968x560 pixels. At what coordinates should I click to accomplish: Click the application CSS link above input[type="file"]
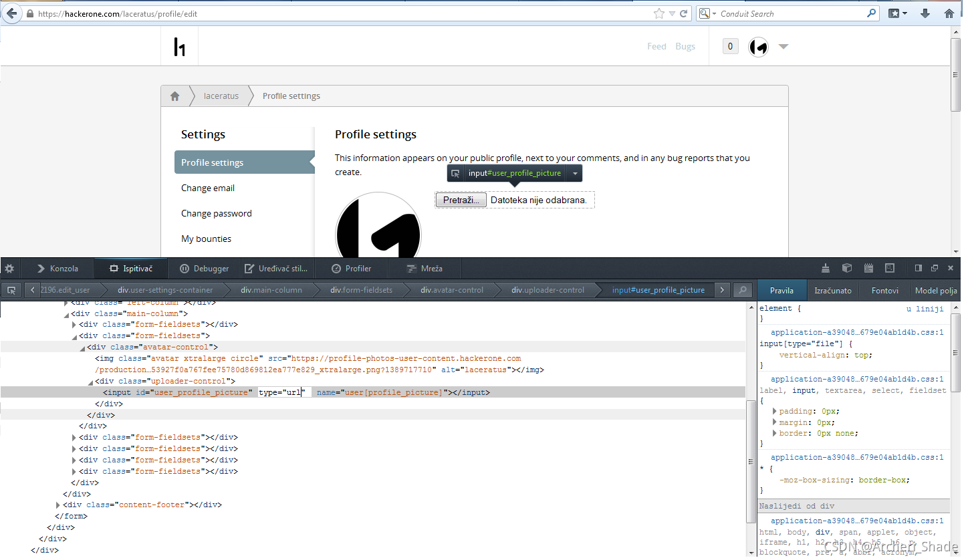857,332
